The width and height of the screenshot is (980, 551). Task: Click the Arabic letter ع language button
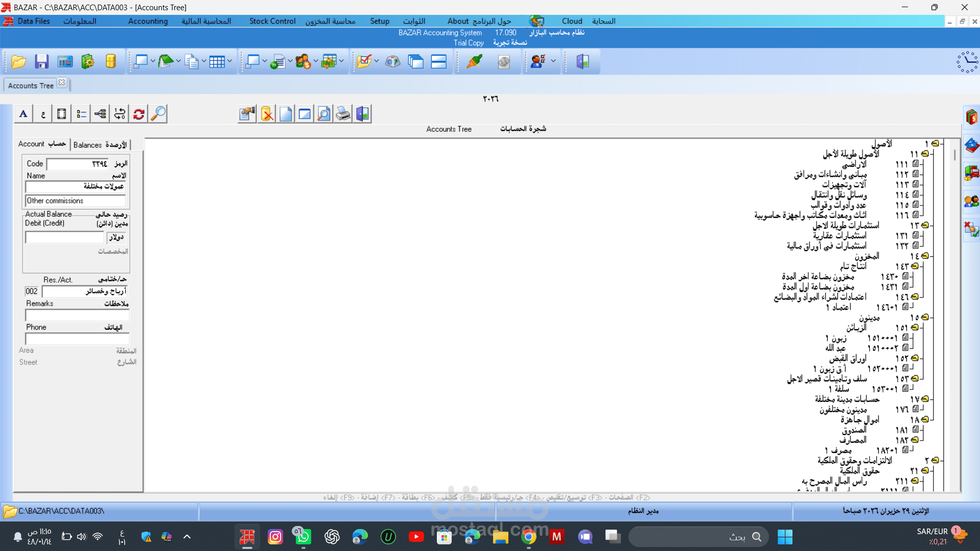(x=43, y=114)
